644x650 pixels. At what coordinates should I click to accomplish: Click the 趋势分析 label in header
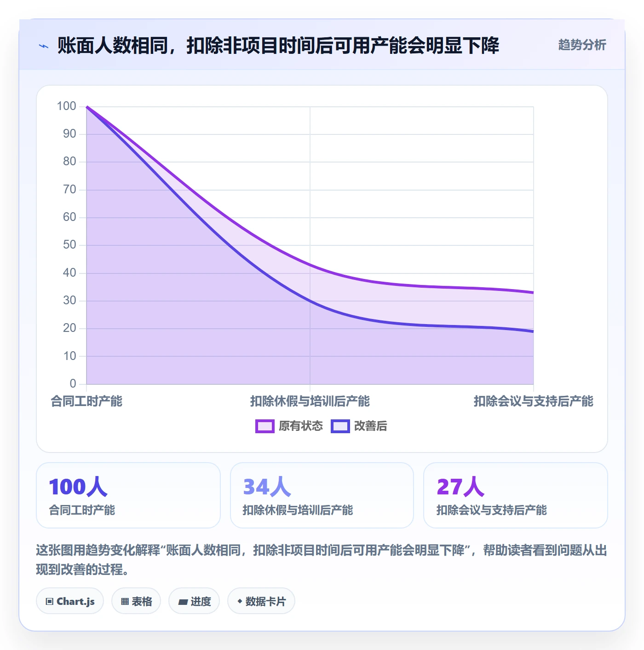582,45
